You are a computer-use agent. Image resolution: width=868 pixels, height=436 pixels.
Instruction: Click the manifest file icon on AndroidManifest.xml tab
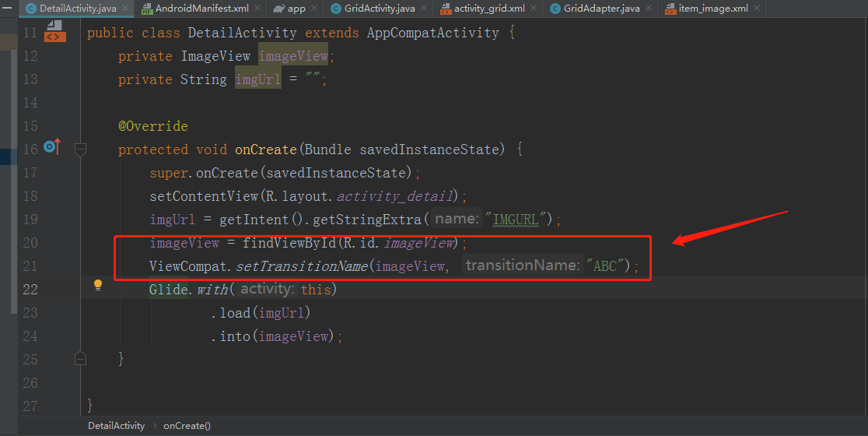point(147,9)
